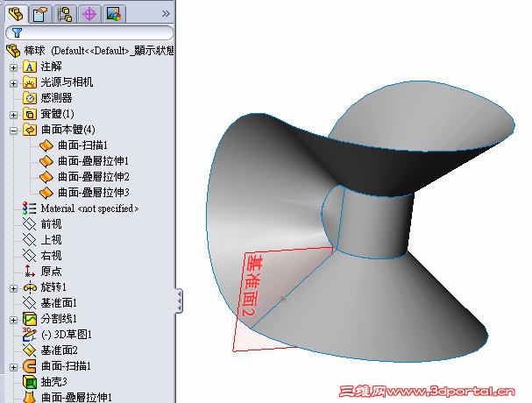Click the 曲面-扫描1 sweep feature icon
Image resolution: width=532 pixels, height=403 pixels.
[30, 366]
